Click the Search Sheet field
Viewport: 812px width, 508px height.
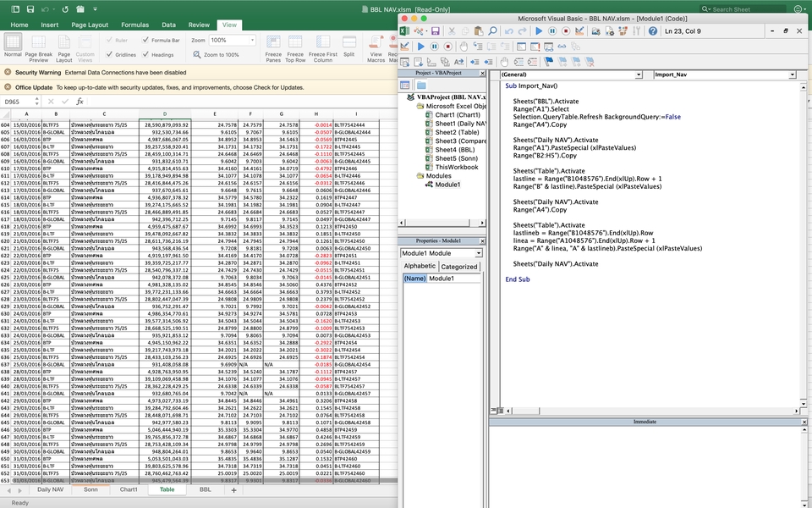click(743, 9)
